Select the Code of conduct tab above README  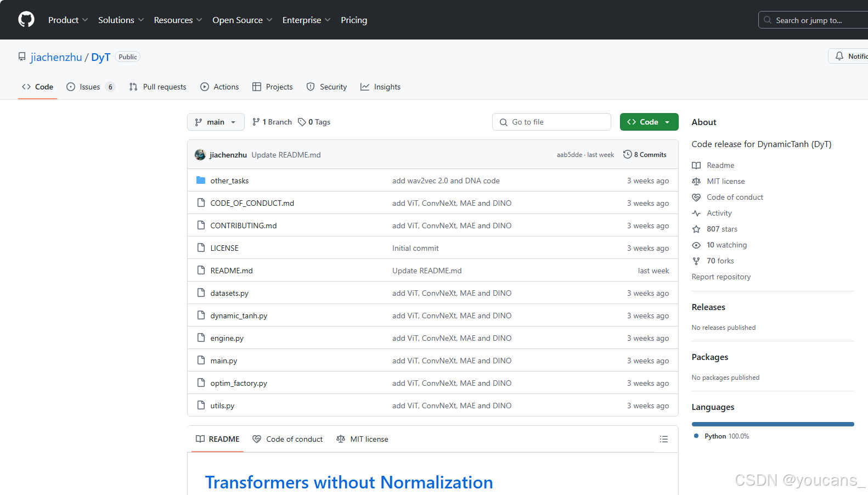(x=288, y=439)
